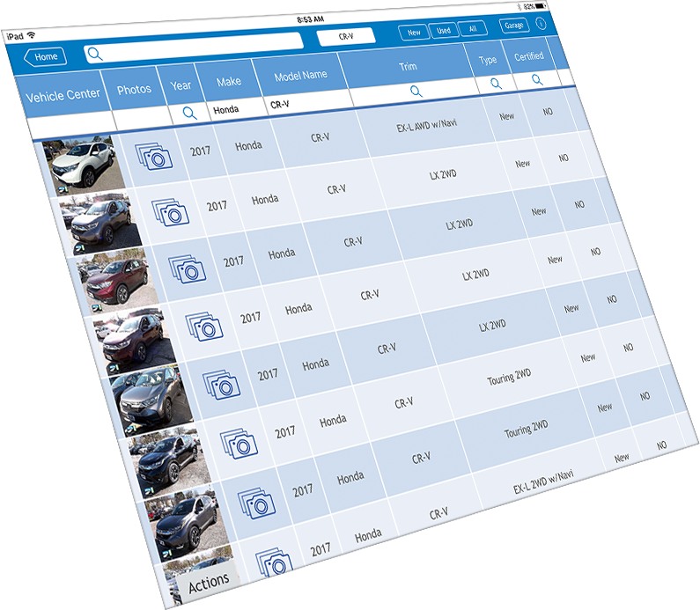Viewport: 700px width, 610px height.
Task: Tap the info icon beside Garage
Action: point(541,23)
